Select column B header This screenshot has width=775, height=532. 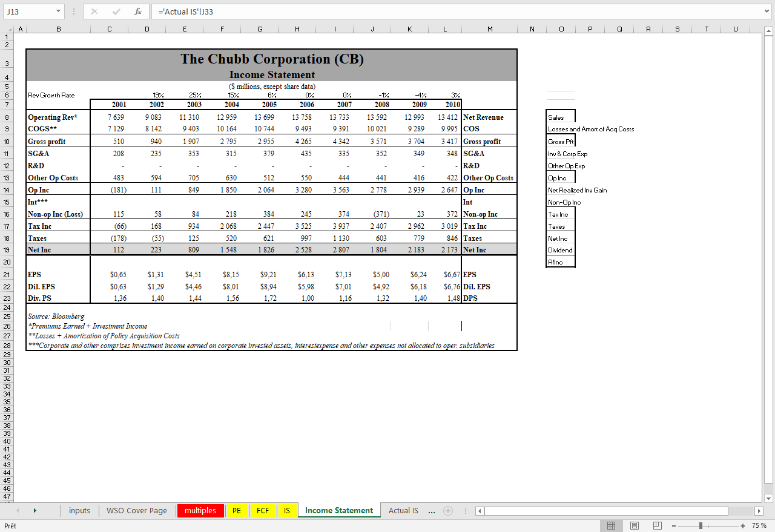(58, 29)
